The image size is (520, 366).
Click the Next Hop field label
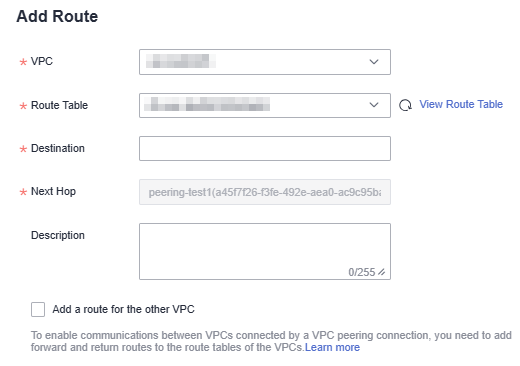(53, 191)
